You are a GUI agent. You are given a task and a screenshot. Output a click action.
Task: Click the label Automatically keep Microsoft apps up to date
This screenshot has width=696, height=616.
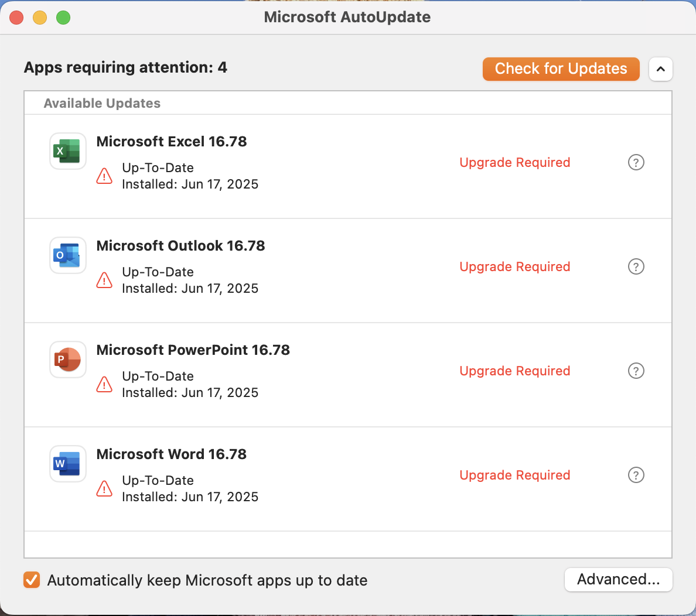pyautogui.click(x=208, y=580)
